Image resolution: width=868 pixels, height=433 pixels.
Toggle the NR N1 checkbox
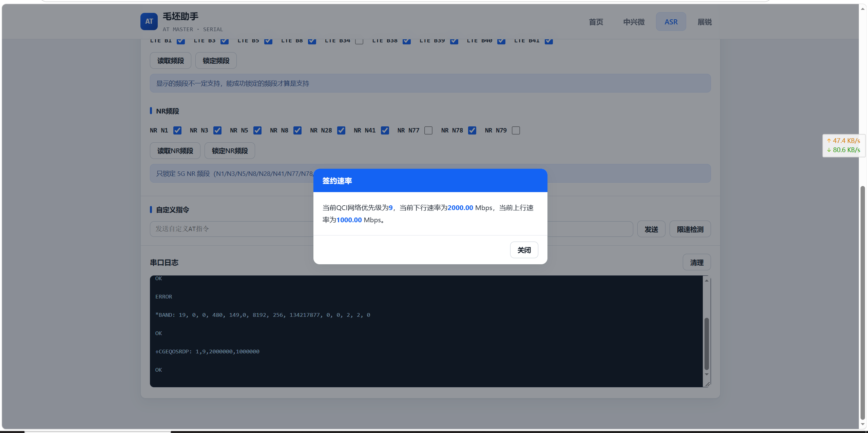(x=177, y=130)
